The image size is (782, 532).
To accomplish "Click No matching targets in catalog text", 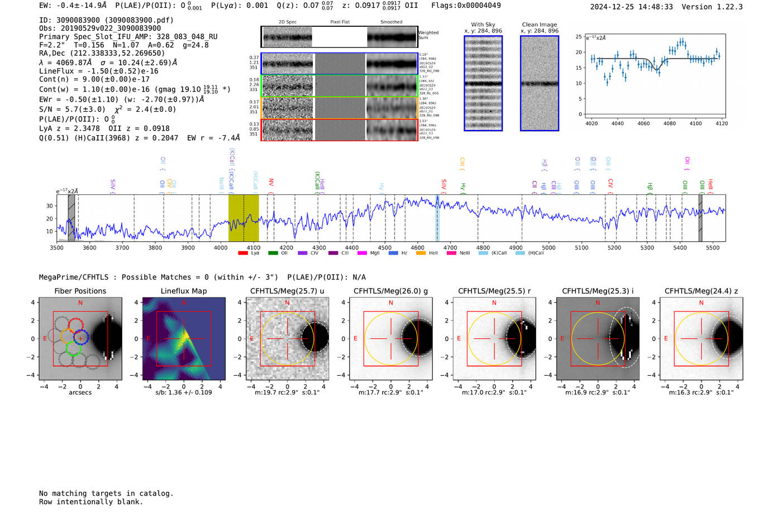I will point(106,493).
